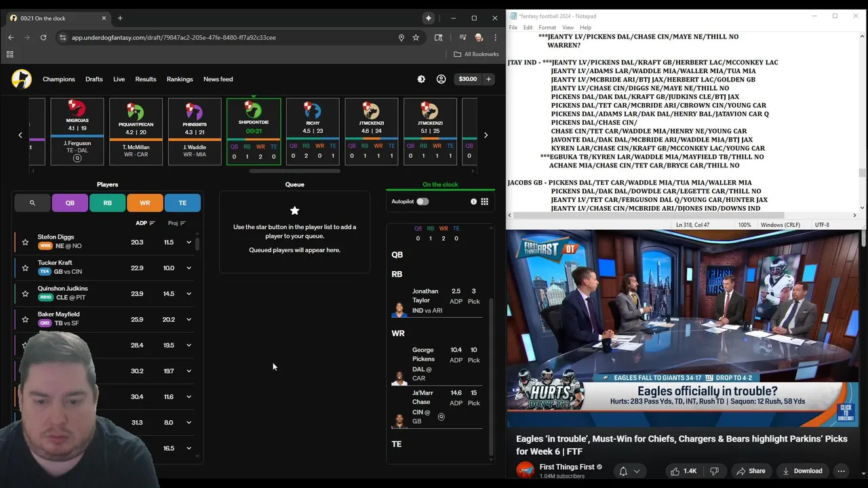Screen dimensions: 868x488
Task: Open Chrome's three-dot menu
Action: tap(496, 37)
